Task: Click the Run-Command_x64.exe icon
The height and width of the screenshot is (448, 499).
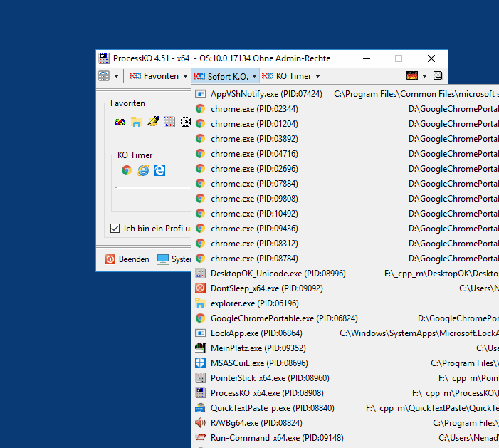Action: coord(200,438)
